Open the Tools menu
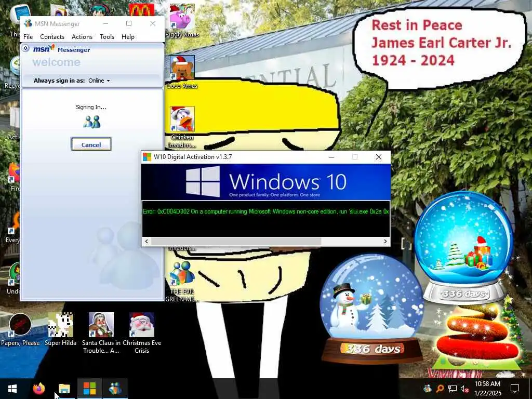This screenshot has width=532, height=399. (x=107, y=37)
